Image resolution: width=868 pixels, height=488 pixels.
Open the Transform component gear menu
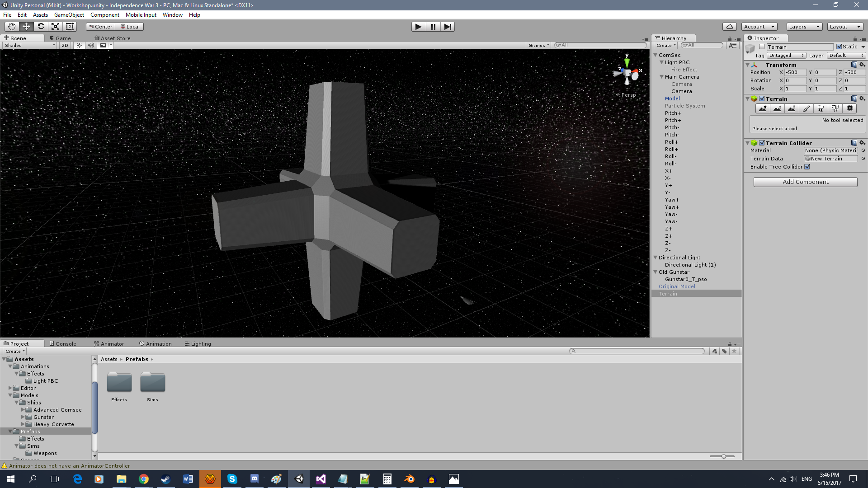coord(862,65)
